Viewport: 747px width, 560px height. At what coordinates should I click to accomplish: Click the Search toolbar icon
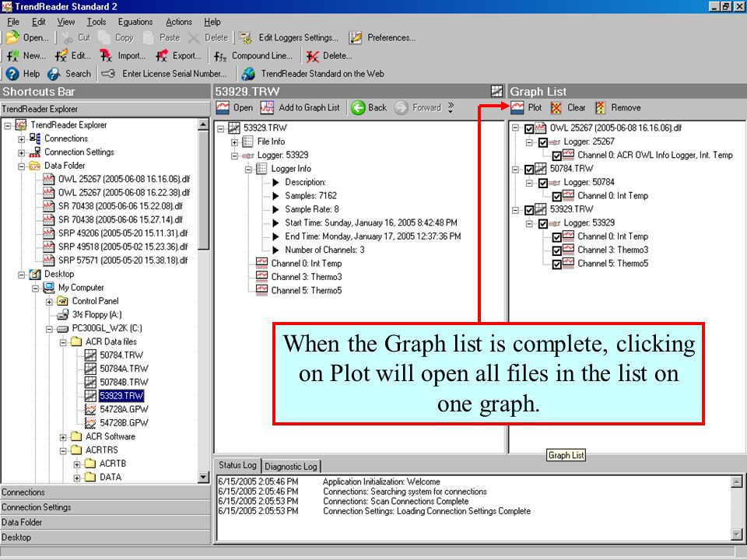click(54, 74)
